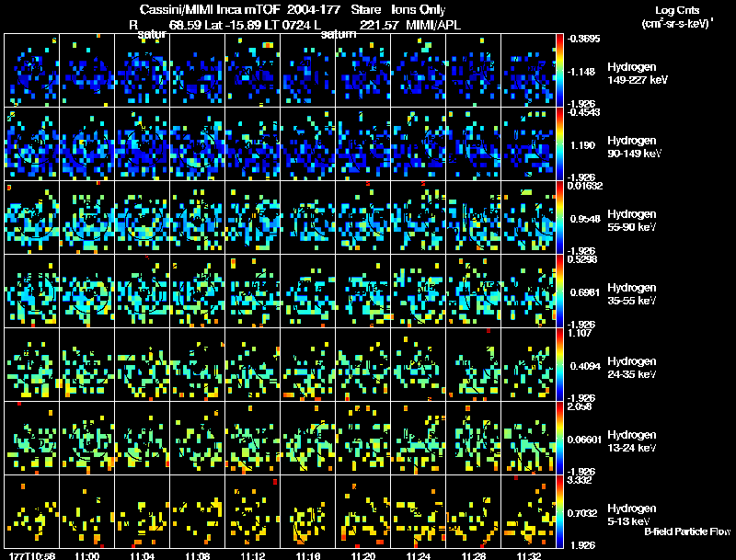Click the 'Ions Only' title text
This screenshot has height=560, width=736.
[419, 10]
